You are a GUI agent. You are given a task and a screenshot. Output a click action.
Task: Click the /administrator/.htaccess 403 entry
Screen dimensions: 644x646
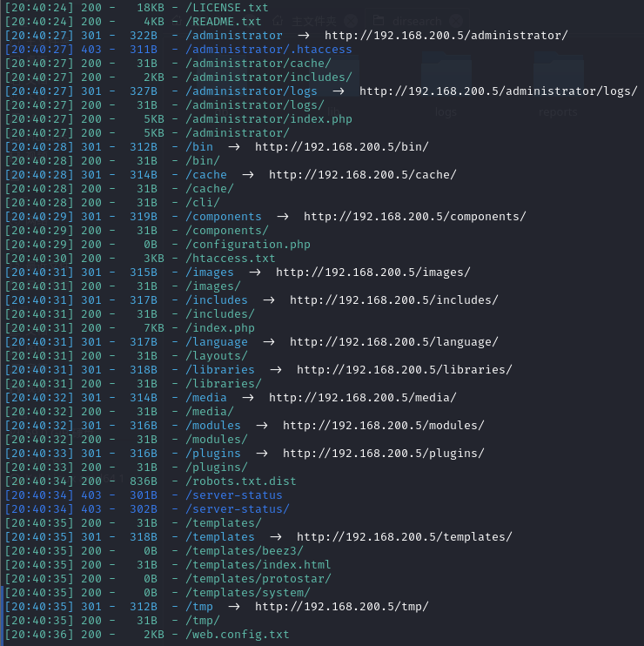coord(268,50)
